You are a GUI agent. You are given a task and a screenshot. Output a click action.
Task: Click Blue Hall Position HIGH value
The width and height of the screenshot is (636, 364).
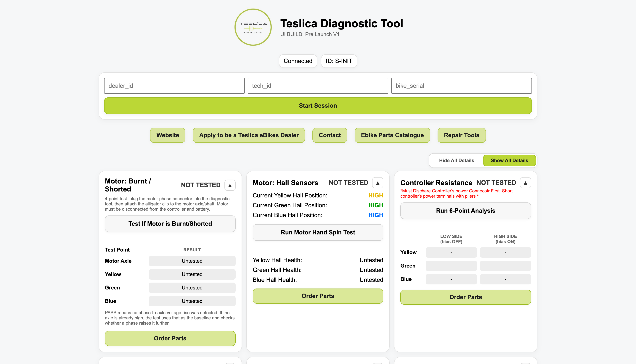click(375, 215)
